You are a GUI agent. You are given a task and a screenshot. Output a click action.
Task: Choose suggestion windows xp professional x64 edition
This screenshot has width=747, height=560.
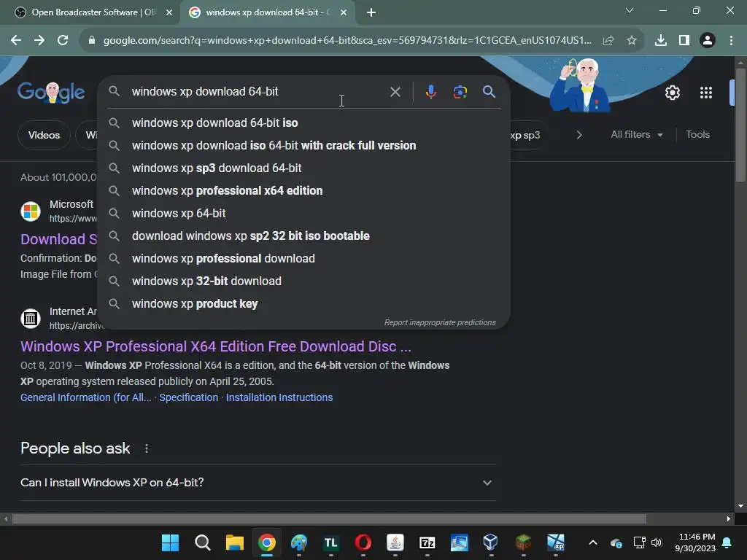click(x=303, y=191)
